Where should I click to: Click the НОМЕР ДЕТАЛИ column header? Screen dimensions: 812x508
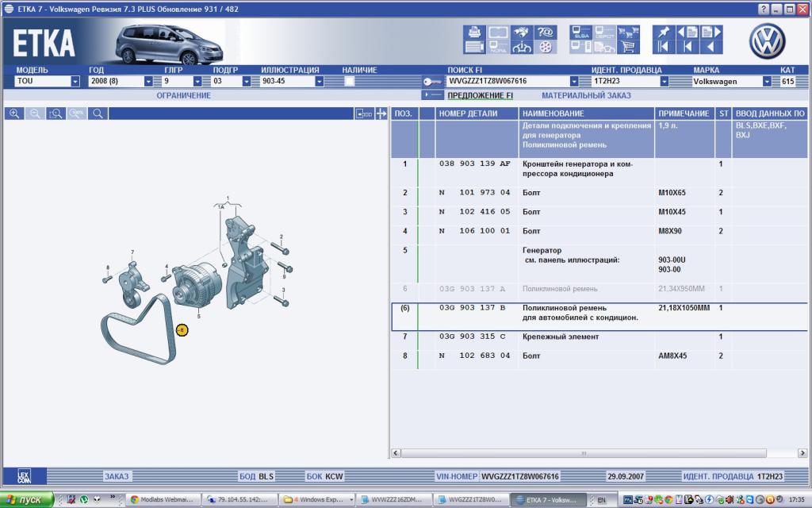coord(477,114)
